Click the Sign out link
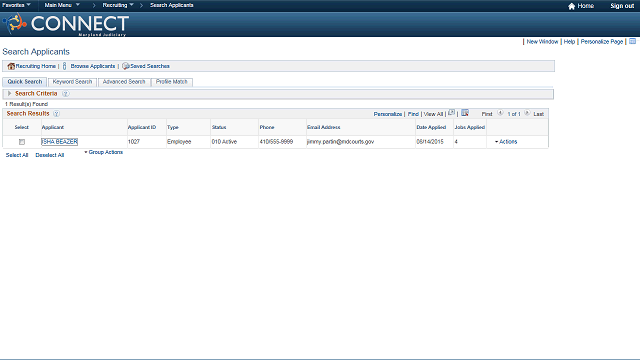 tap(622, 6)
